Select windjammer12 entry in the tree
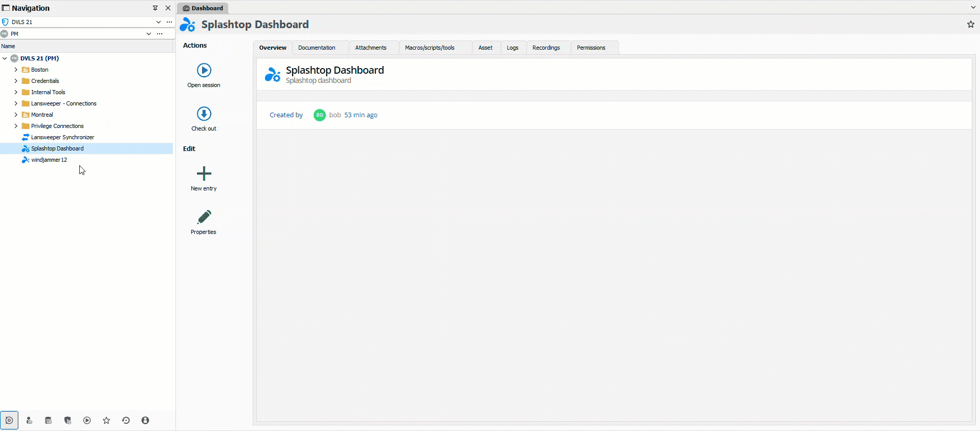 point(49,160)
